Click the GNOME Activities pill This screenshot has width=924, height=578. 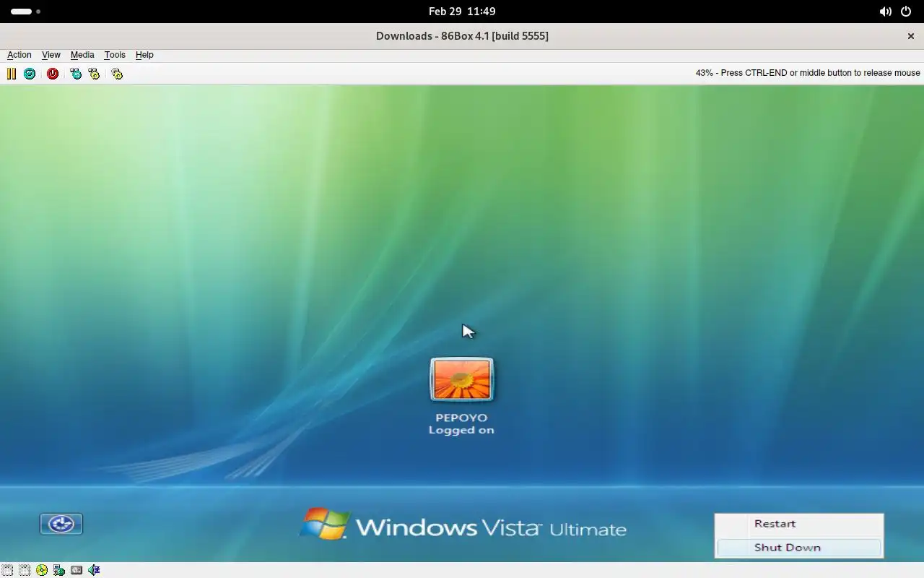point(25,12)
